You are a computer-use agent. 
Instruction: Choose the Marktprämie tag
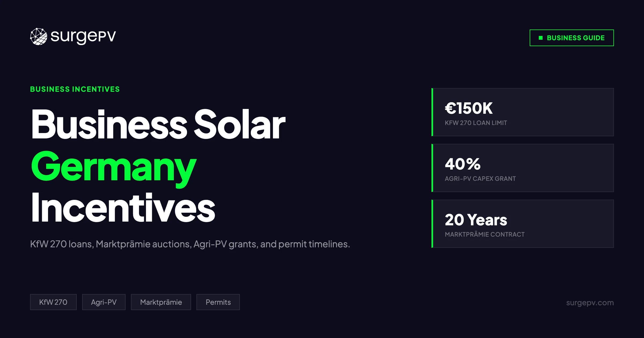(161, 302)
